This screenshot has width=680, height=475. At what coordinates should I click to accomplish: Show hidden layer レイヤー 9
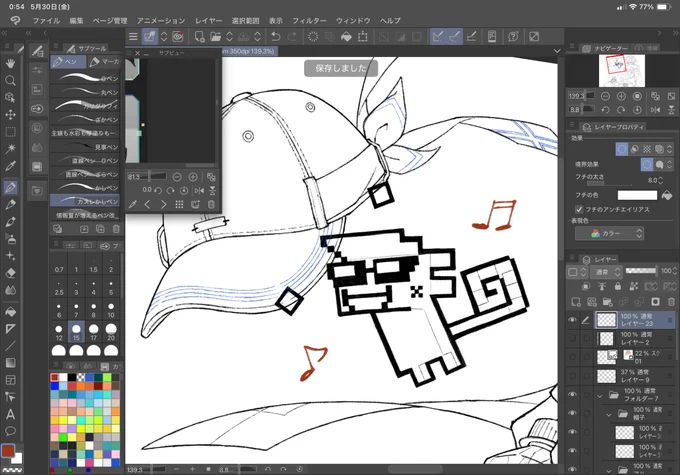(x=572, y=376)
